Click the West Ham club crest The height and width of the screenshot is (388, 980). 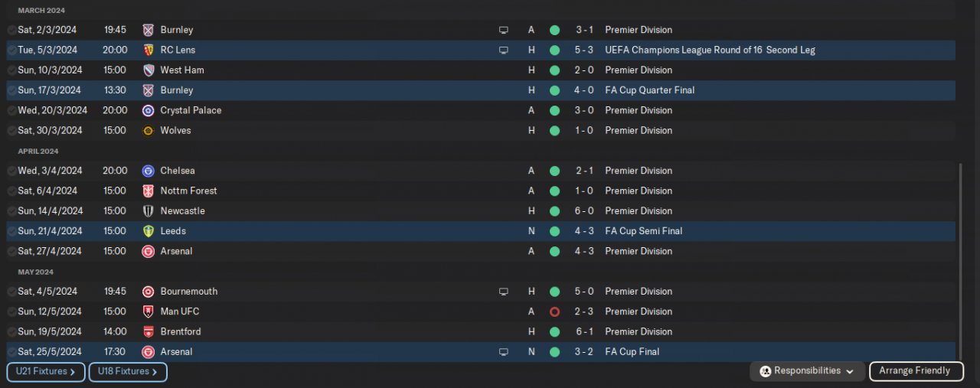click(x=149, y=70)
